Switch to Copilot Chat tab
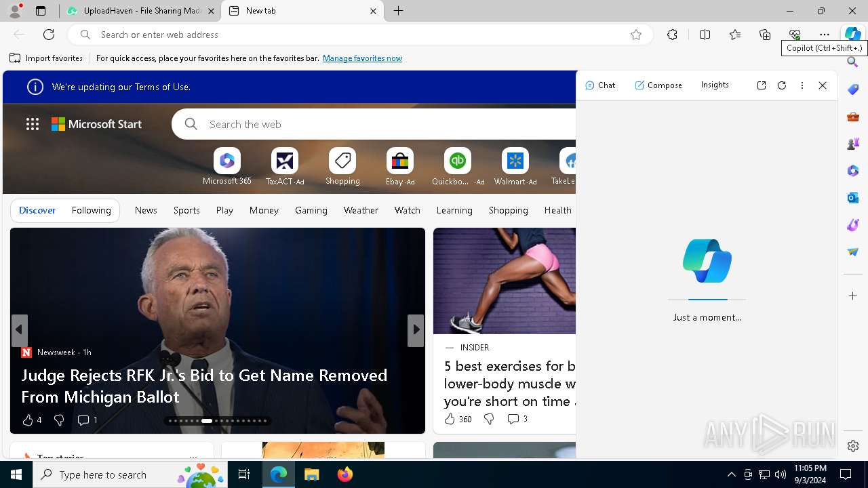Image resolution: width=868 pixels, height=488 pixels. 600,85
